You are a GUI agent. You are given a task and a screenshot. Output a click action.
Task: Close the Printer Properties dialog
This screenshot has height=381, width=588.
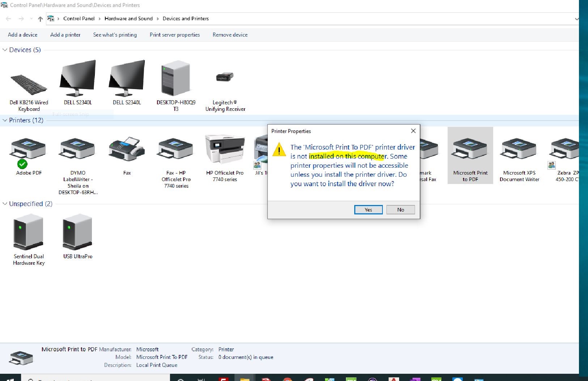(x=413, y=131)
